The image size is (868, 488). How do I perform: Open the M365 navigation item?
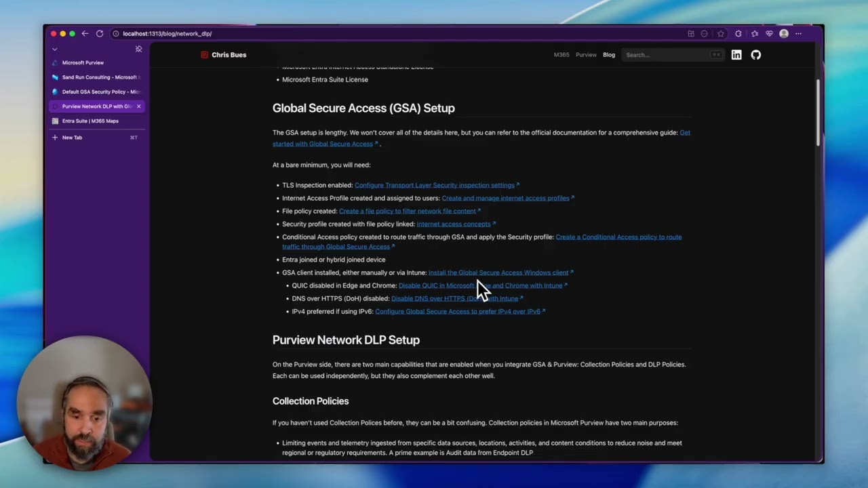[561, 55]
